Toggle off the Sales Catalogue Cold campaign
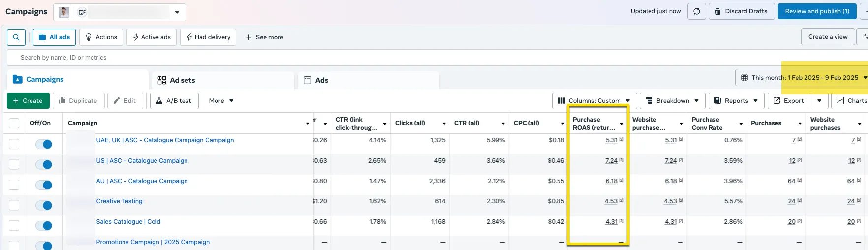Viewport: 868px width, 250px height. [x=44, y=226]
